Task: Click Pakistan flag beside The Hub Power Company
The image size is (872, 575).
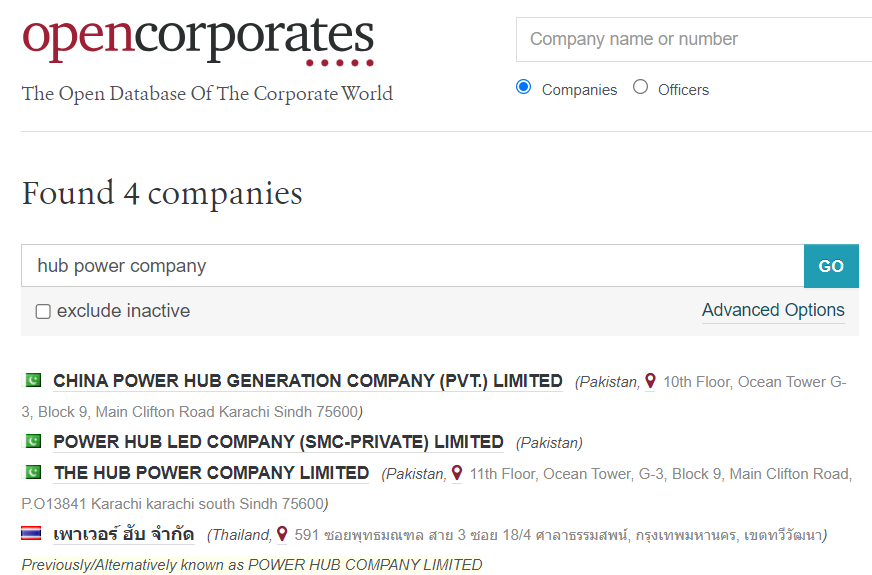Action: [33, 472]
